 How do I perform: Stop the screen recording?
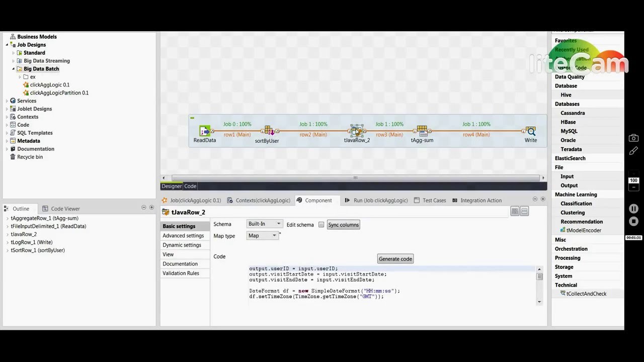[633, 221]
